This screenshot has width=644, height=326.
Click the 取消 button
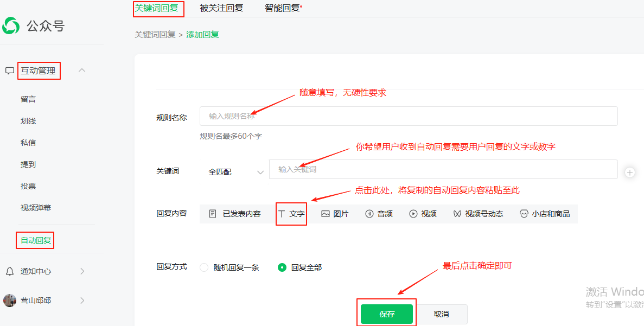click(441, 314)
